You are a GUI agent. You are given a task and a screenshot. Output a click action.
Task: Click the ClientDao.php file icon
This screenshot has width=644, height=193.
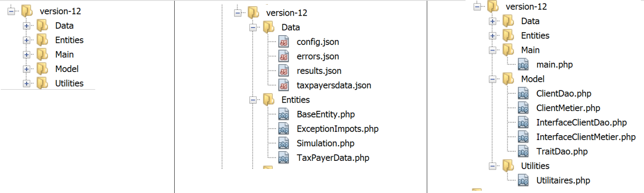(x=523, y=94)
